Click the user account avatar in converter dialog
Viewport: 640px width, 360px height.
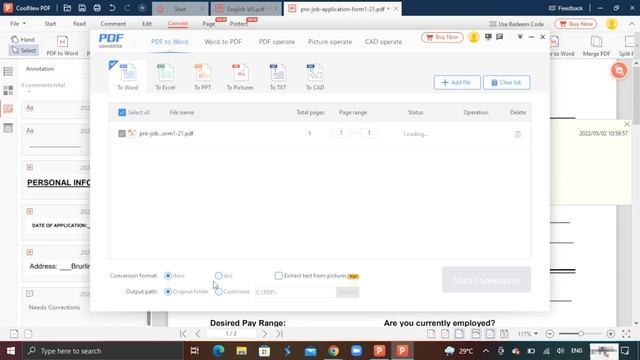click(473, 37)
